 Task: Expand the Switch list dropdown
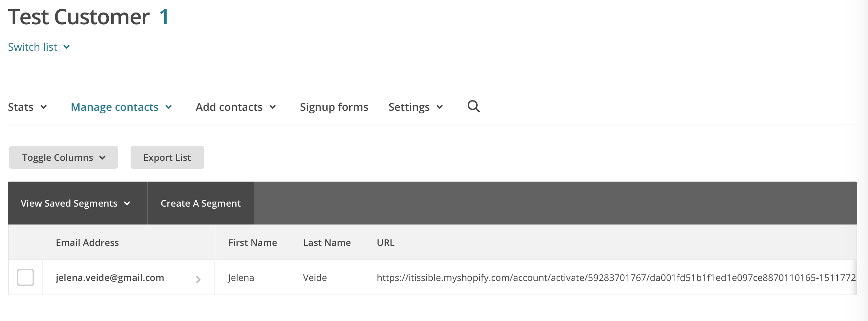tap(39, 47)
